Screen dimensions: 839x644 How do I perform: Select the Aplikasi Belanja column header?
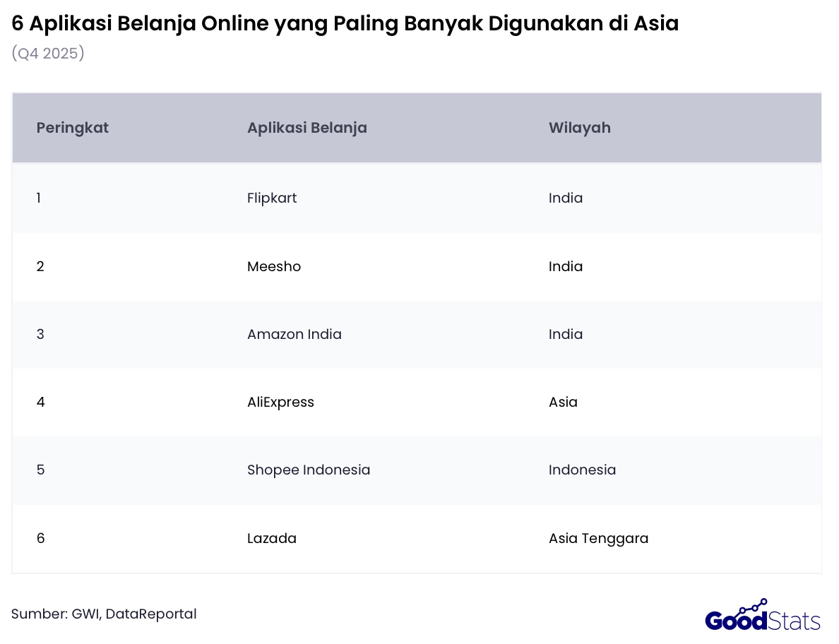pos(307,127)
